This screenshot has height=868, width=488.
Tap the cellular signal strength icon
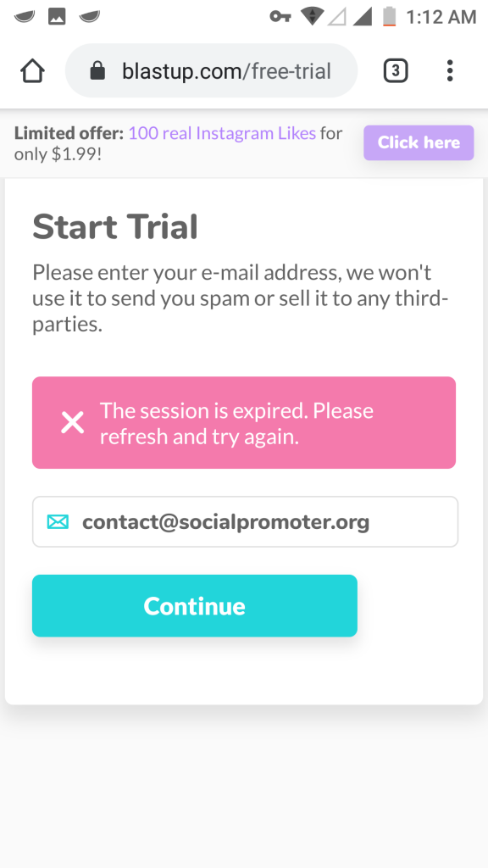tap(363, 17)
